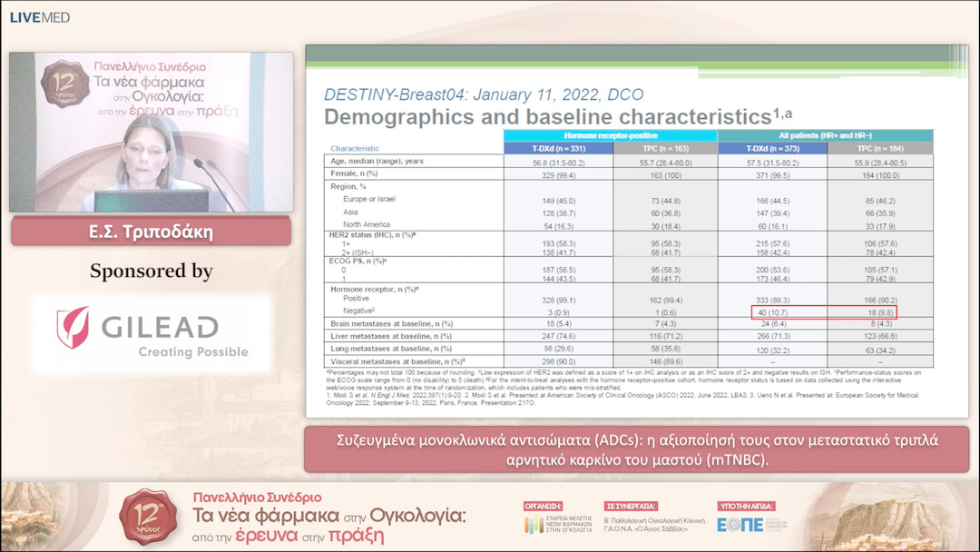Click the LIVEMED logo at top left
980x552 pixels.
click(39, 17)
